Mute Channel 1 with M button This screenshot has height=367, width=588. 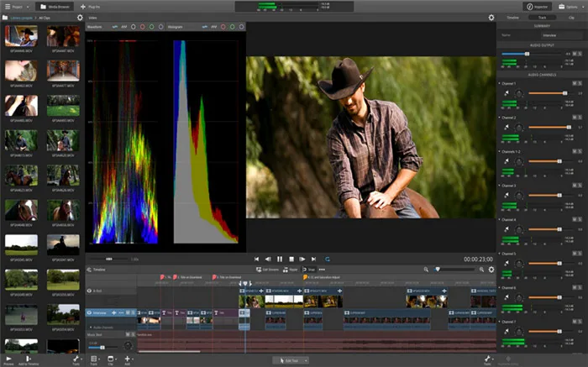click(x=574, y=84)
